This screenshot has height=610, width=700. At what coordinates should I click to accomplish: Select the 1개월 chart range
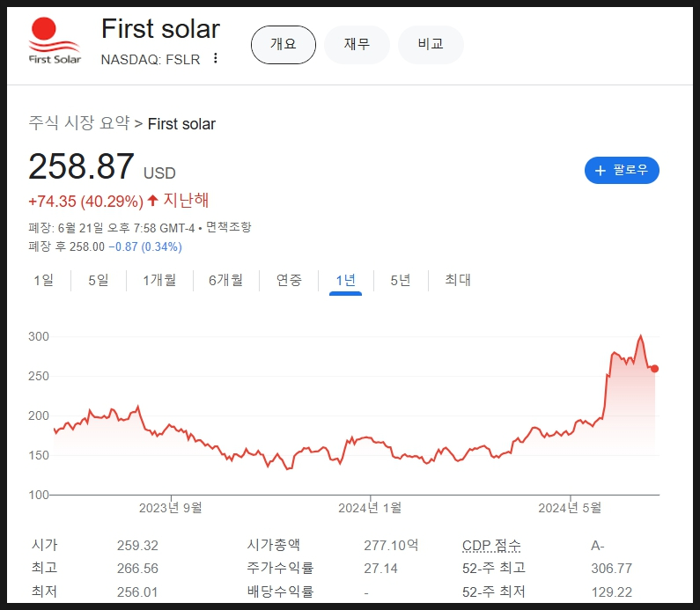pos(159,280)
